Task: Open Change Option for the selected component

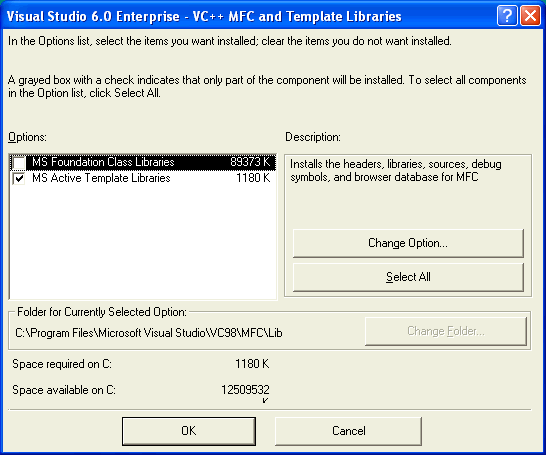Action: (x=408, y=243)
